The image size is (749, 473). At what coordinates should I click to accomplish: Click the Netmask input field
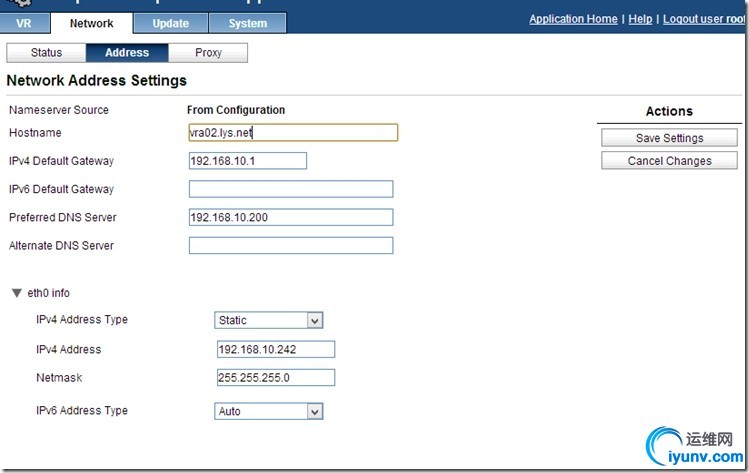275,377
